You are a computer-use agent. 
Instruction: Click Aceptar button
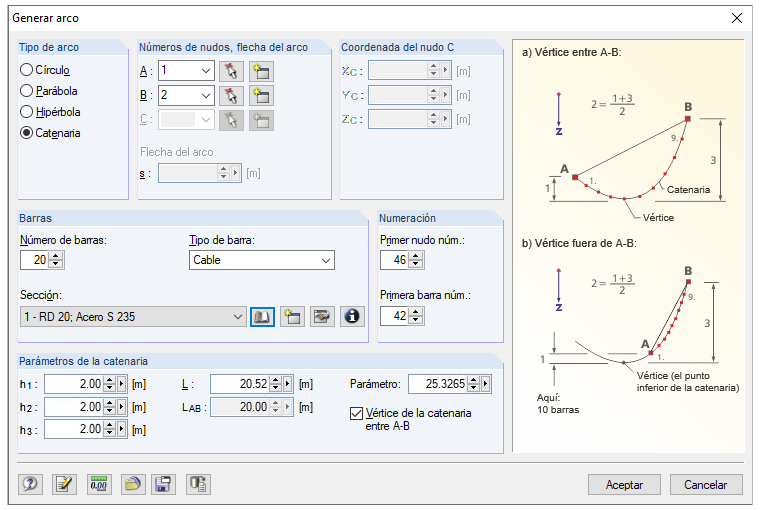[x=624, y=484]
